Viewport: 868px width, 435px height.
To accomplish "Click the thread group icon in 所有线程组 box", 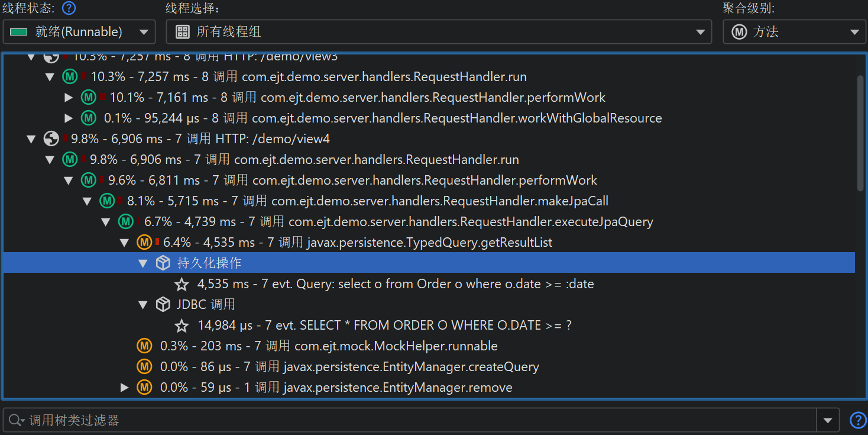I will coord(183,32).
